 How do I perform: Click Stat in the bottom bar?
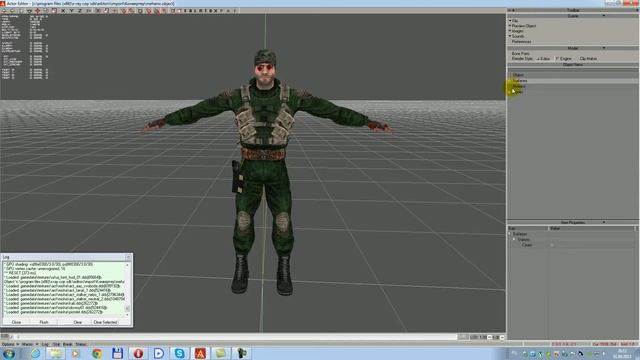click(x=56, y=344)
